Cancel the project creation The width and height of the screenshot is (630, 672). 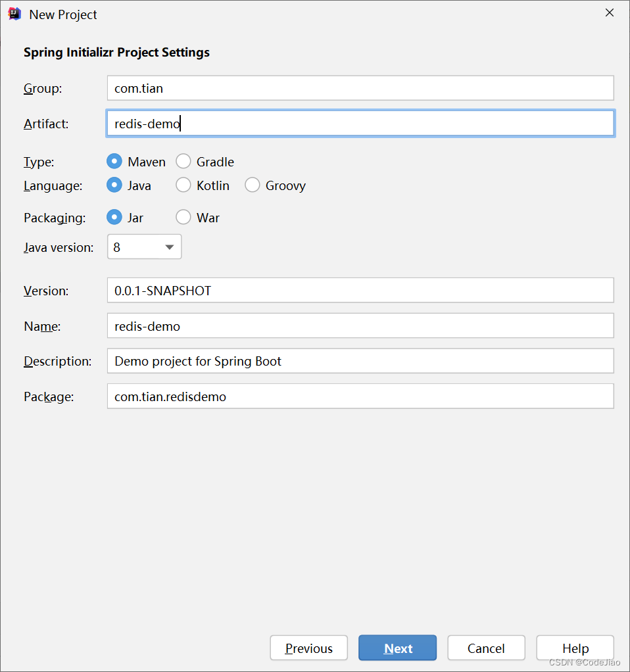coord(487,648)
